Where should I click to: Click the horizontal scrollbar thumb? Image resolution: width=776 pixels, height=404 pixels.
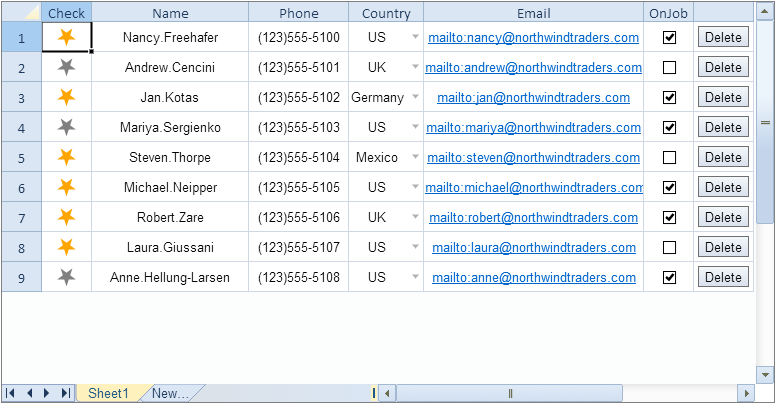pyautogui.click(x=510, y=394)
